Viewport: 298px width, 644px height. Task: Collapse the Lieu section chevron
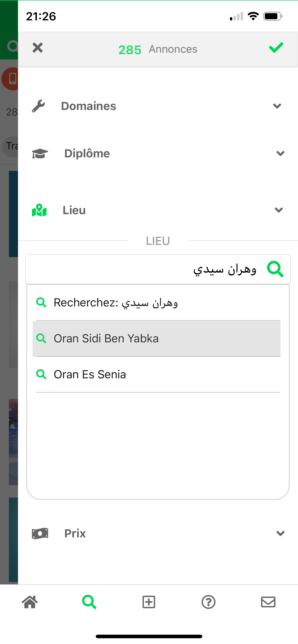[x=279, y=210]
